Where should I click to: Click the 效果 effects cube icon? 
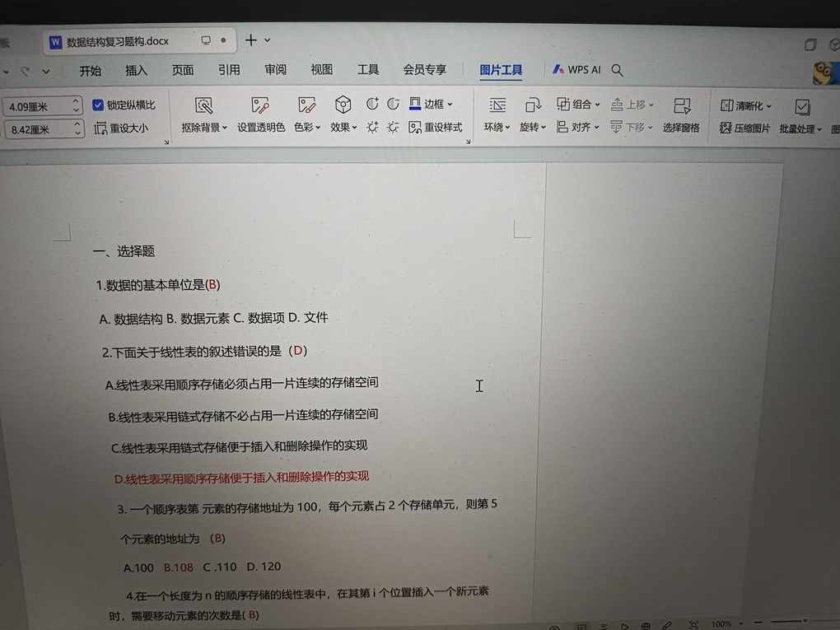coord(343,105)
